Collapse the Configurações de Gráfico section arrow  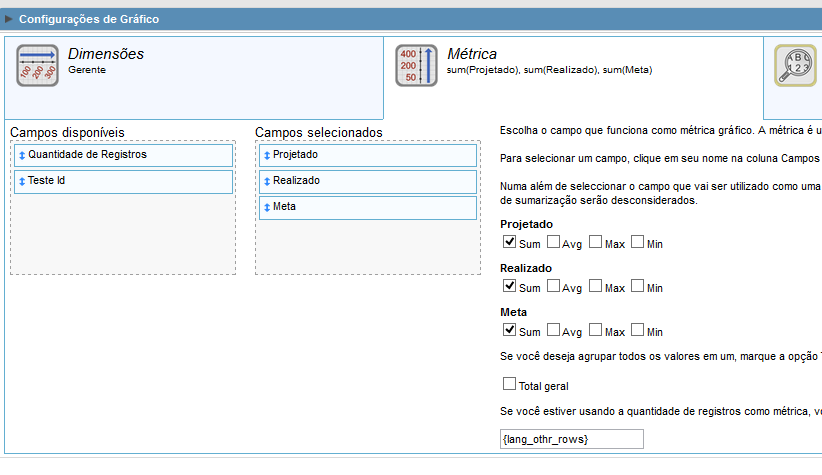9,19
